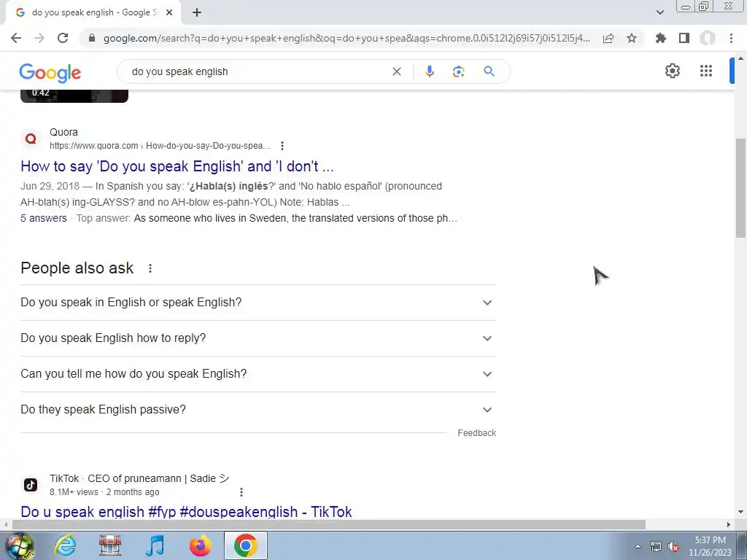Switch to the 'do you speak english' tab
Viewport: 747px width, 560px height.
coord(93,13)
